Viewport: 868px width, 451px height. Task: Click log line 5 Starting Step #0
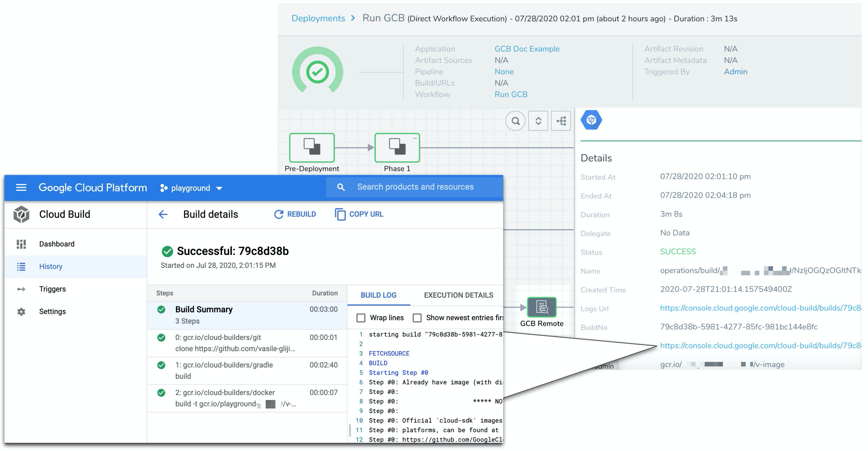click(x=398, y=373)
